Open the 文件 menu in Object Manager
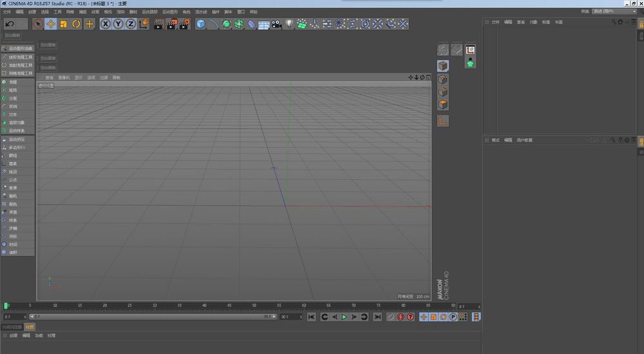This screenshot has width=644, height=354. tap(495, 22)
